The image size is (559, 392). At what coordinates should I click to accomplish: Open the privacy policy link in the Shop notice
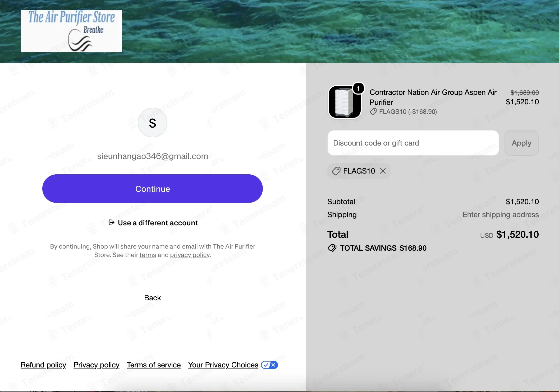190,255
